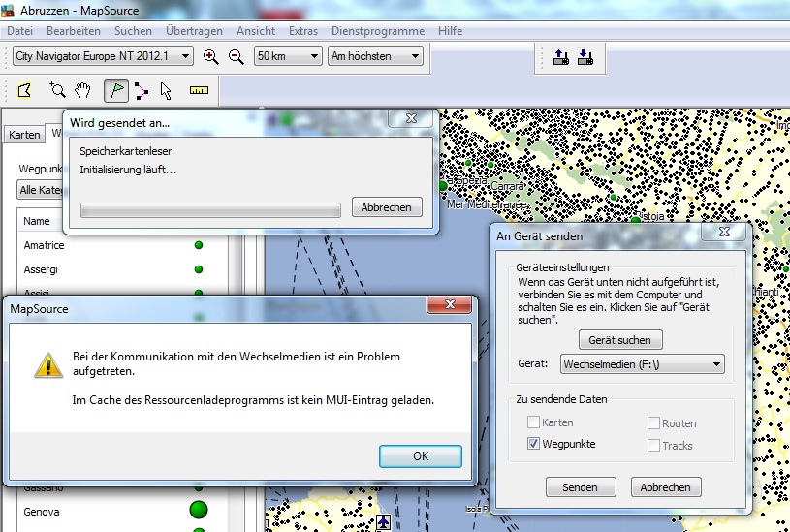Uncheck the Wegpunkte checkbox
Viewport: 790px width, 532px height.
click(533, 444)
